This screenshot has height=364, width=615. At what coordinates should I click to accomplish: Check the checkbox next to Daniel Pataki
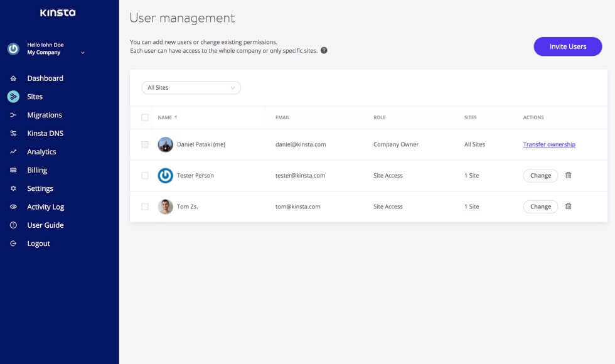pyautogui.click(x=145, y=144)
